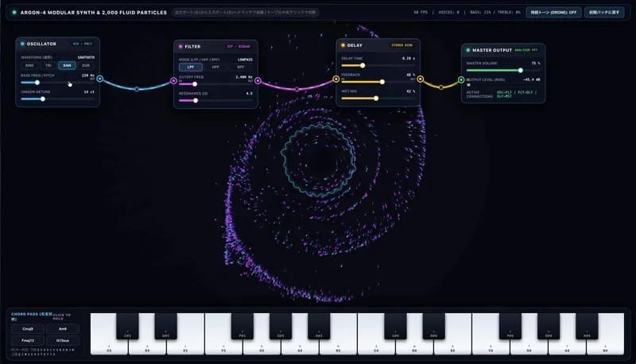
Task: Click the blue cable midpoint between Oscillator and Filter
Action: tap(137, 89)
